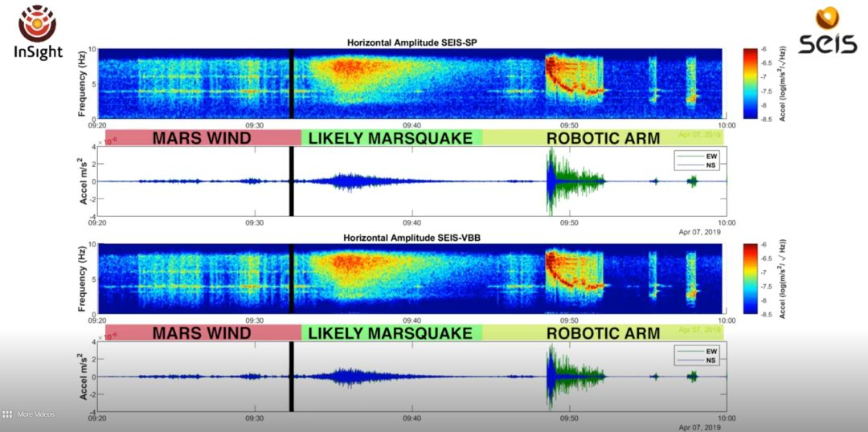Open the More Videos grid icon
Screen dimensions: 868x432
pos(7,414)
